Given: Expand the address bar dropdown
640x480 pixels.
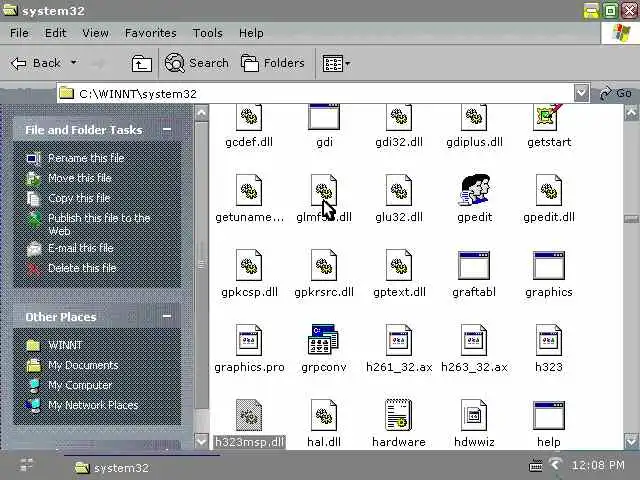Looking at the screenshot, I should pyautogui.click(x=581, y=93).
